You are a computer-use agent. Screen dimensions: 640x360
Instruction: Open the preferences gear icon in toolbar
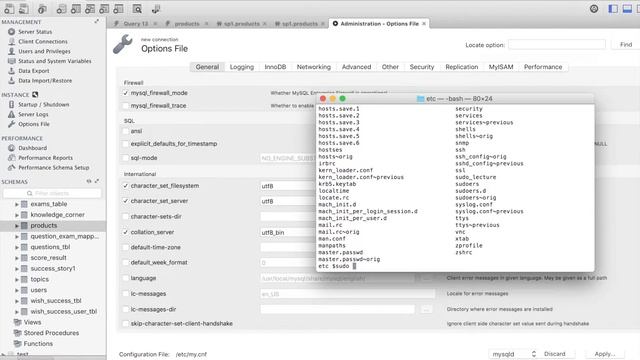[x=594, y=9]
